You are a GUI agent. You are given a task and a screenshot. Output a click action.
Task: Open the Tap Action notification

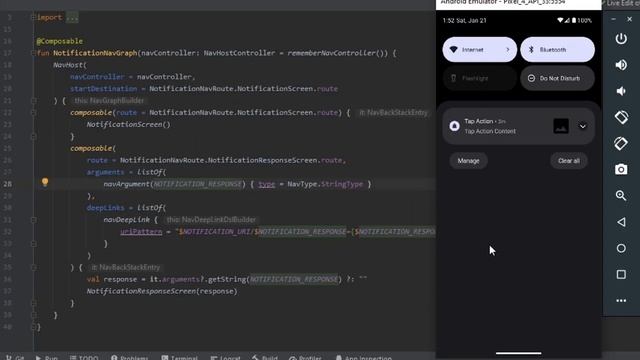pos(518,126)
